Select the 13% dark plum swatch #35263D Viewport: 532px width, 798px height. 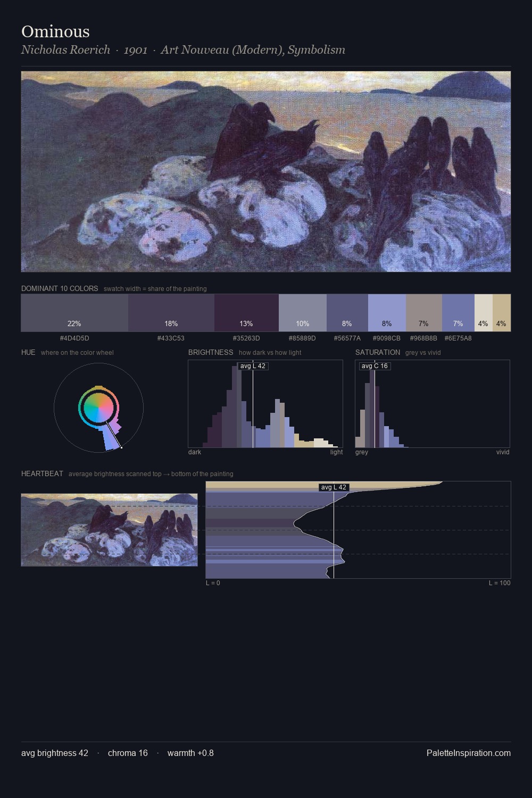tap(246, 313)
